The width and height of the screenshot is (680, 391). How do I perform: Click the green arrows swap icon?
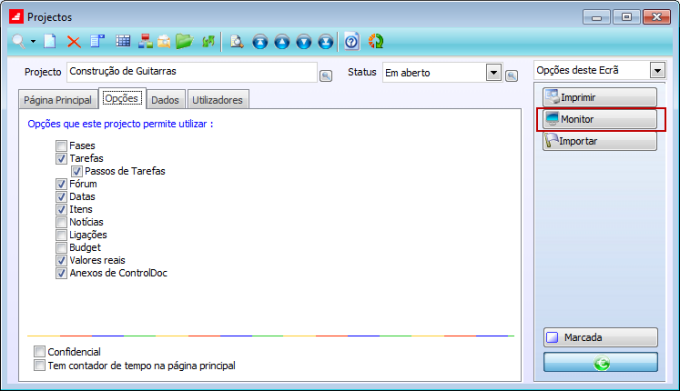click(209, 42)
